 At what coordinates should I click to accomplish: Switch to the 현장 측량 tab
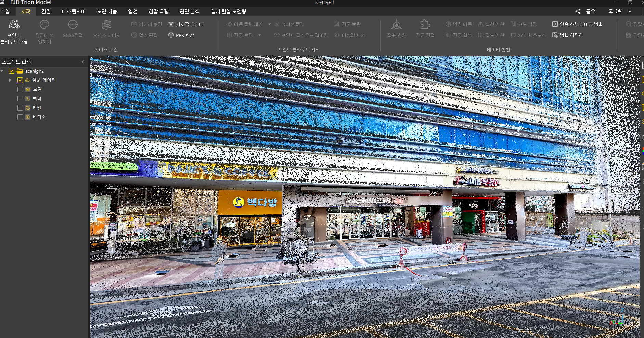[x=159, y=11]
